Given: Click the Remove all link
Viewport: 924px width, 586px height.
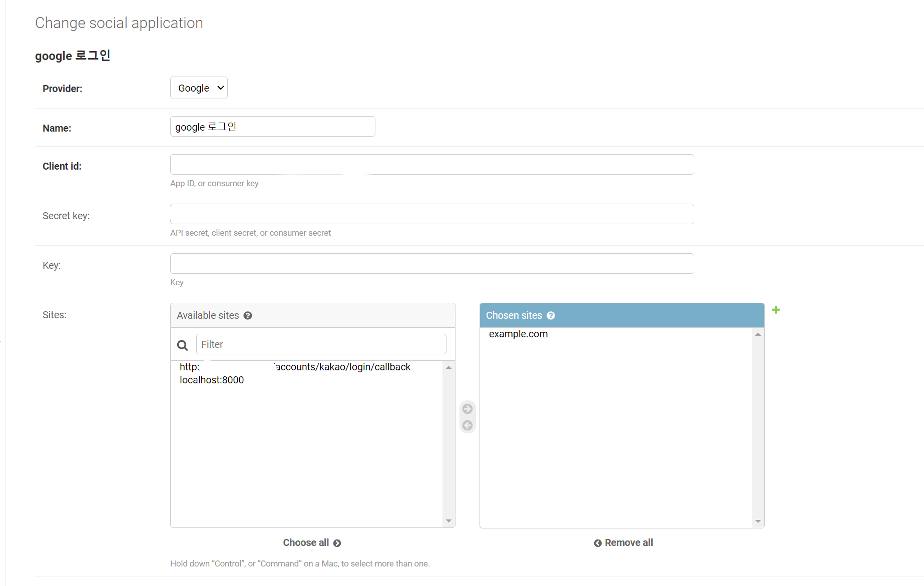Looking at the screenshot, I should [623, 543].
